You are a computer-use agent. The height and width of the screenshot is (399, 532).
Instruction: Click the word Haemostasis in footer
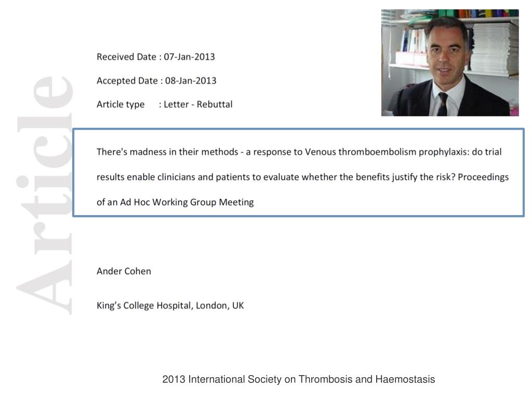(x=405, y=379)
